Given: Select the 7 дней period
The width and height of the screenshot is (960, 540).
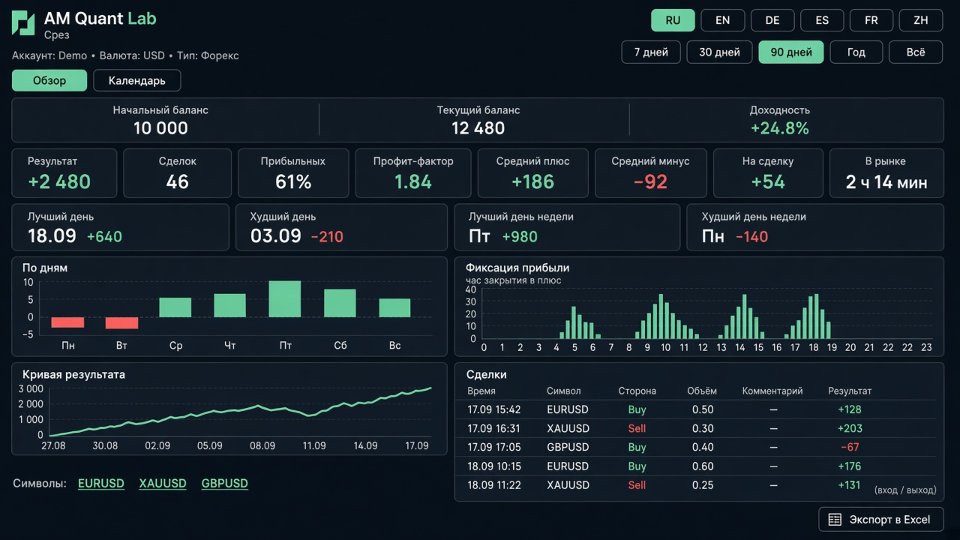Looking at the screenshot, I should [651, 52].
